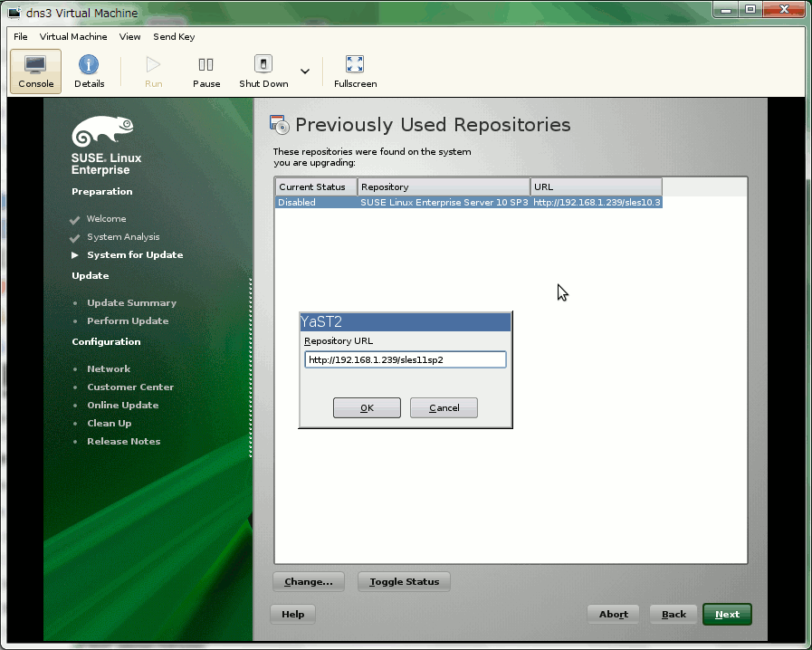Click the Repository URL input field
Screen dimensions: 812x650
point(406,359)
